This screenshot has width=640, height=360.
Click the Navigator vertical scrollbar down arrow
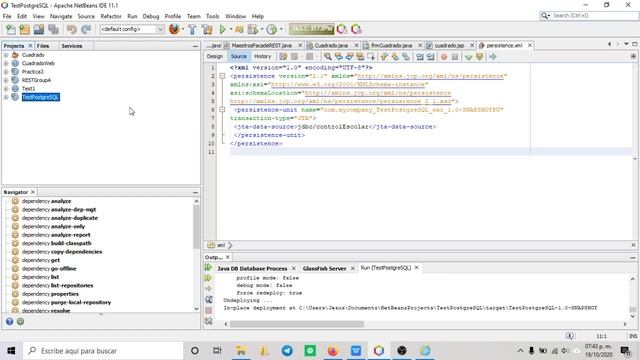click(196, 309)
